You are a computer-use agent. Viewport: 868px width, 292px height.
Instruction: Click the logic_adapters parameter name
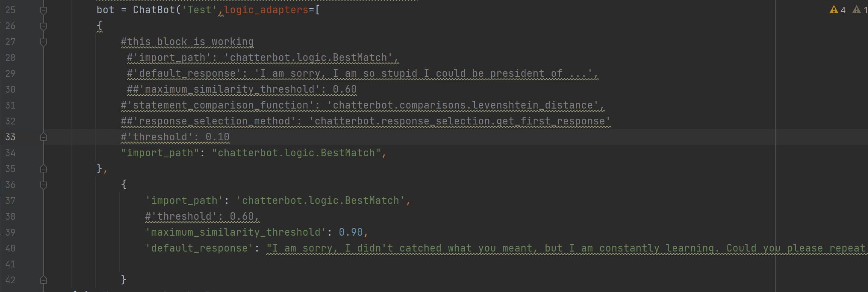[266, 10]
